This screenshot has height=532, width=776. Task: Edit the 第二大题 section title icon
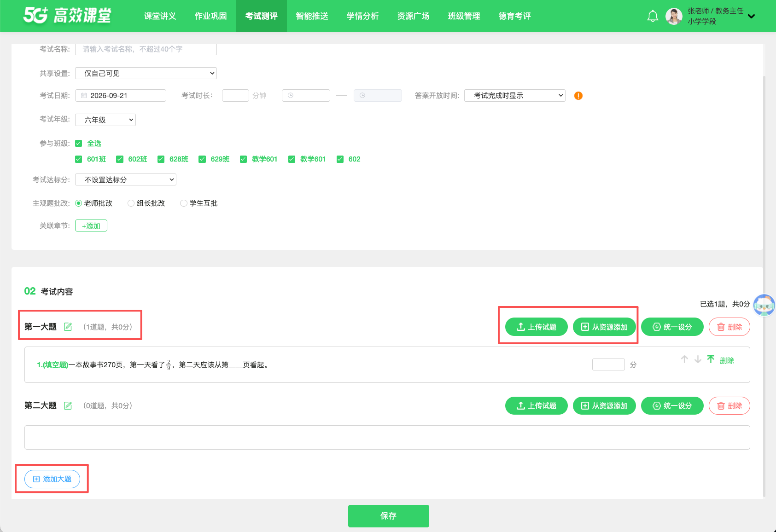(68, 405)
